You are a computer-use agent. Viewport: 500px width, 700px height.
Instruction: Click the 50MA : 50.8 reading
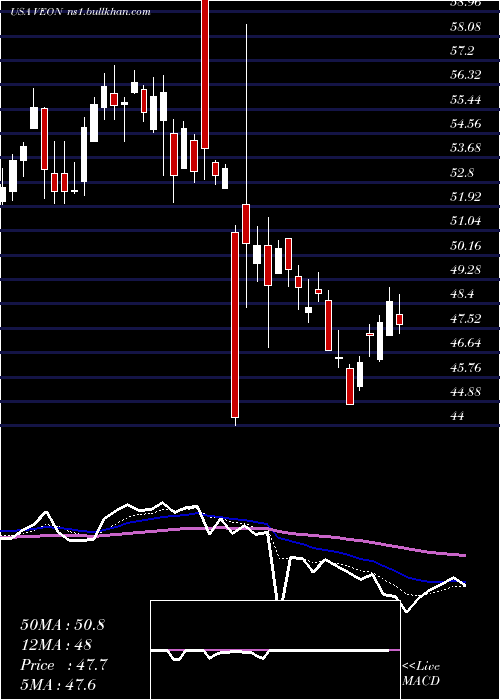click(x=62, y=625)
